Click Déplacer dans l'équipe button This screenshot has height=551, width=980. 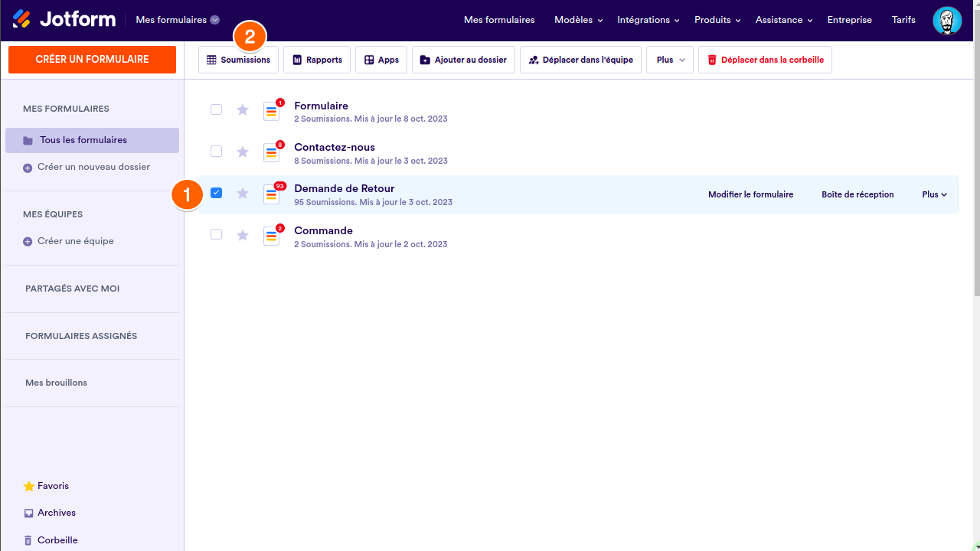point(580,60)
